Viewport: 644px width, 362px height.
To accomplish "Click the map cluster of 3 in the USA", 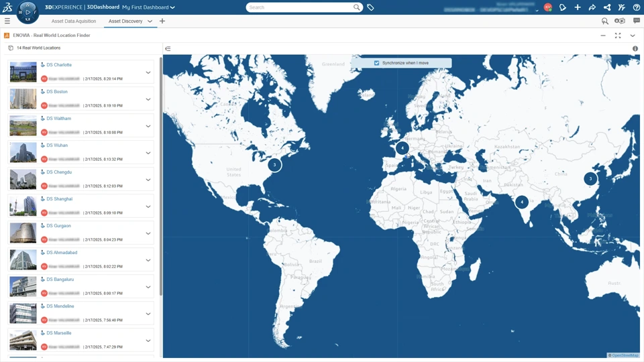I will (274, 165).
